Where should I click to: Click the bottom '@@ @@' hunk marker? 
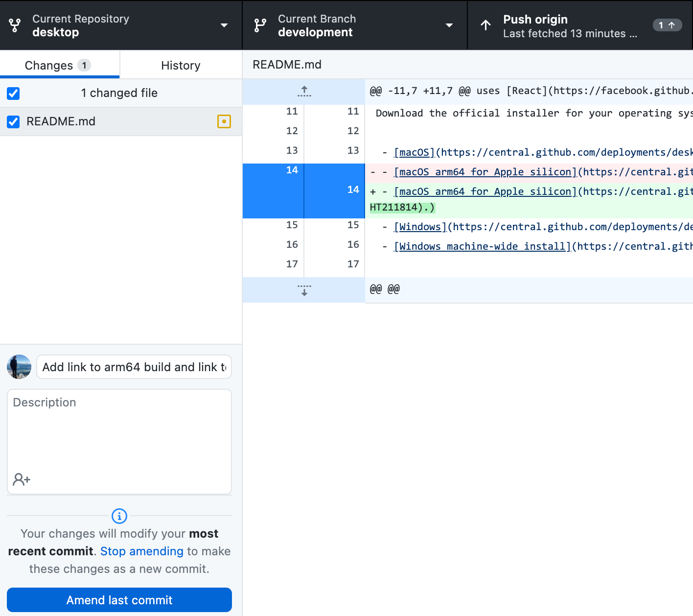pyautogui.click(x=385, y=289)
